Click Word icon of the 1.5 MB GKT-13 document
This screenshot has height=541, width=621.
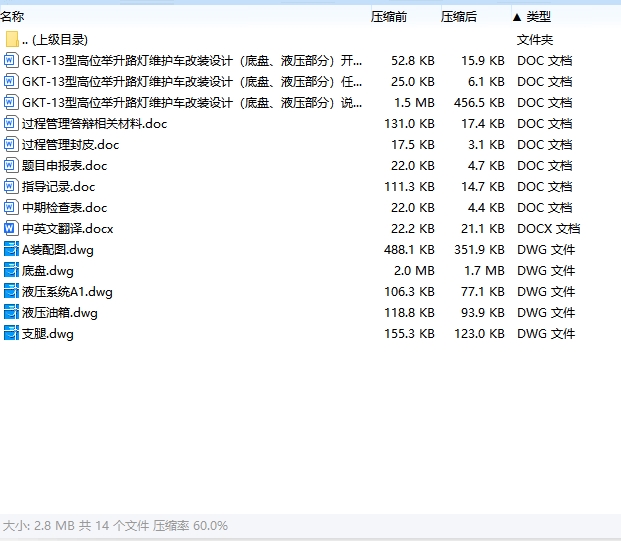(x=11, y=103)
